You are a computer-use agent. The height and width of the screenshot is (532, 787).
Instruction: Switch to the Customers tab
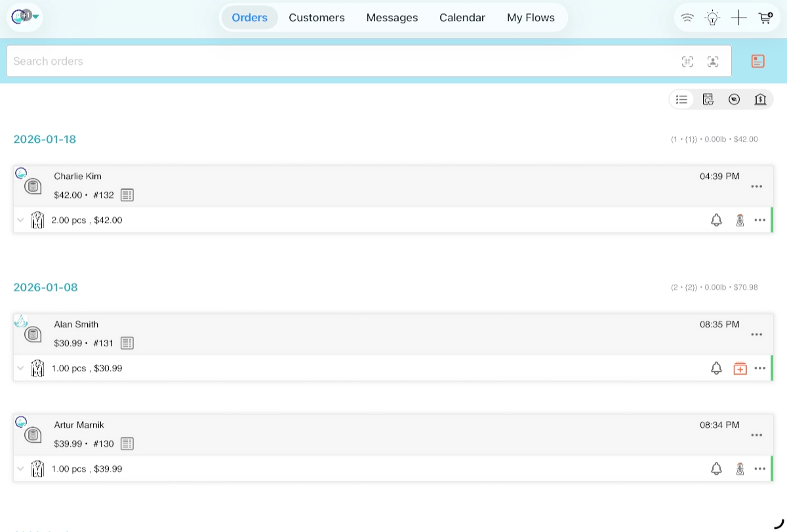317,18
